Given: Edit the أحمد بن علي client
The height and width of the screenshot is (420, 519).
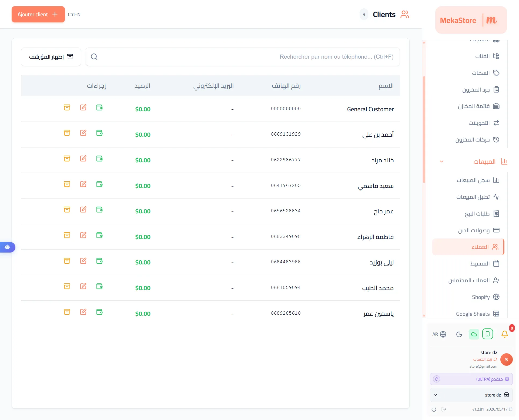Looking at the screenshot, I should (x=83, y=133).
